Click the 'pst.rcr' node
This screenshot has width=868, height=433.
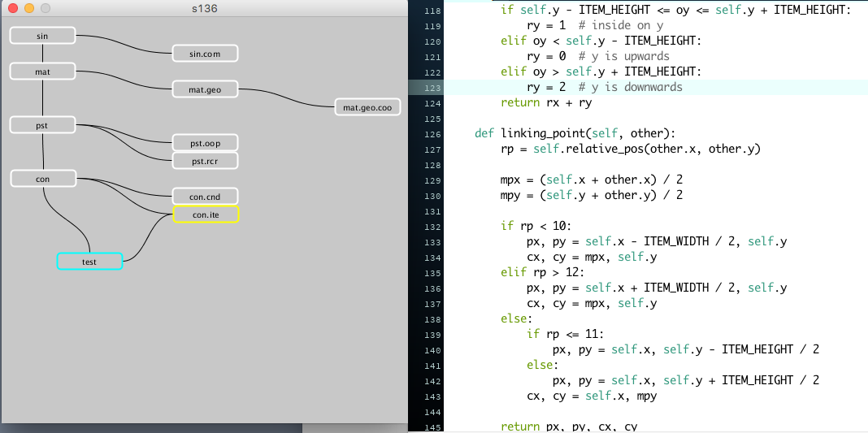(205, 161)
